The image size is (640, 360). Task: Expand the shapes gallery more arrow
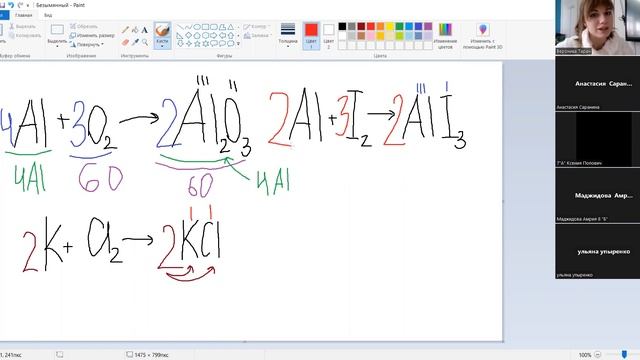point(238,44)
